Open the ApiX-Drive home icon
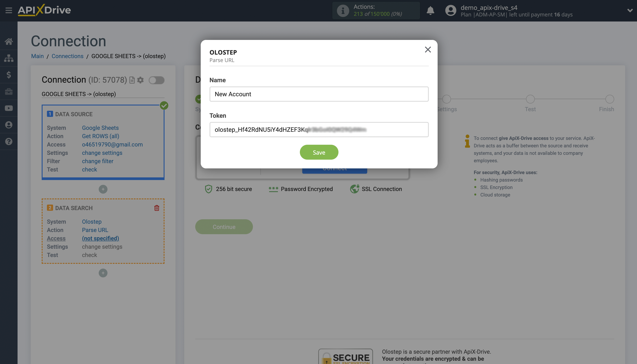This screenshot has width=637, height=364. (9, 41)
